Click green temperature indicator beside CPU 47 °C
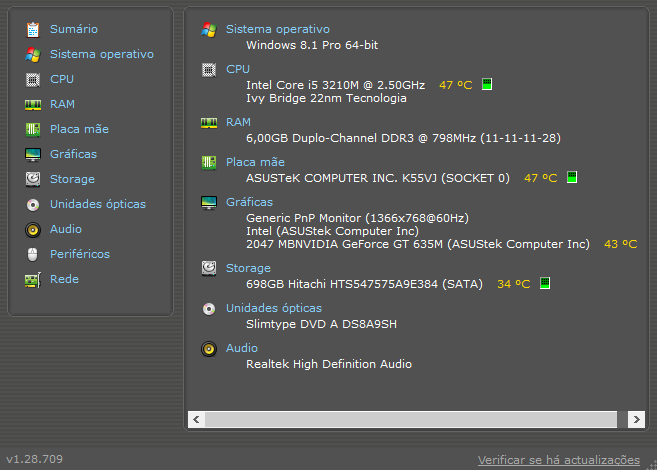657x470 pixels. pos(487,84)
